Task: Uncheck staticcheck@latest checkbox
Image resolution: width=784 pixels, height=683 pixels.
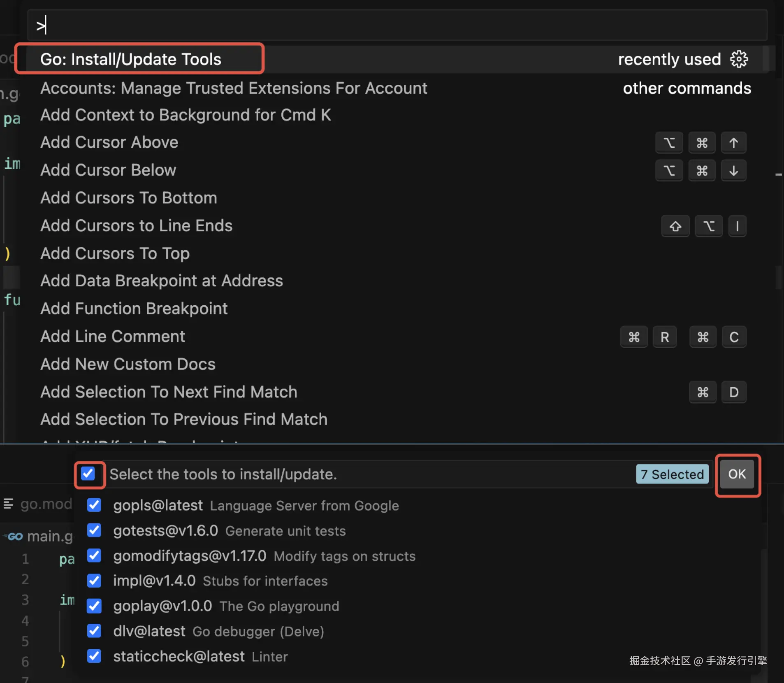Action: (94, 656)
